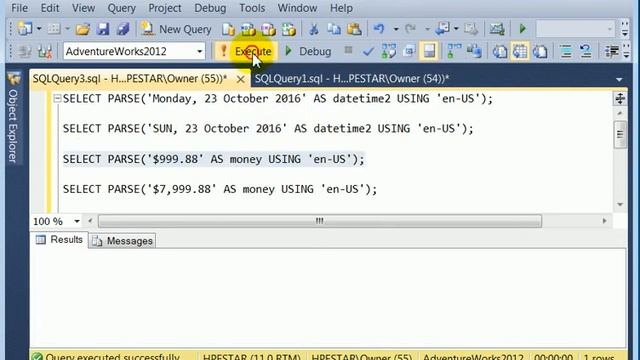
Task: Switch to the Messages tab
Action: coord(122,241)
